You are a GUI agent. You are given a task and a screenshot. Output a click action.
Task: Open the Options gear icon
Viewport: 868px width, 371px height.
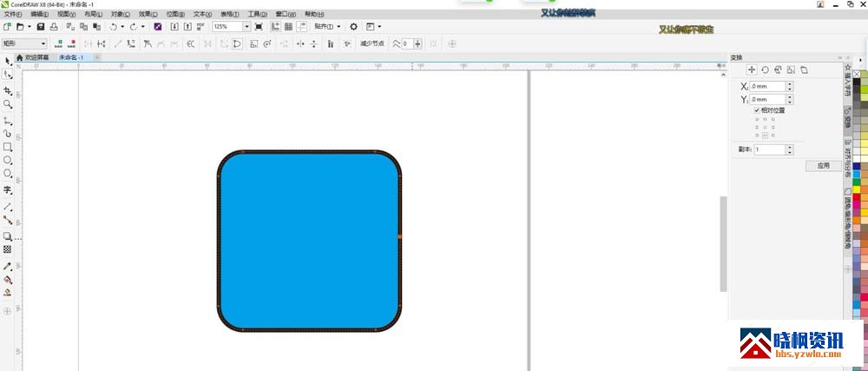point(353,27)
